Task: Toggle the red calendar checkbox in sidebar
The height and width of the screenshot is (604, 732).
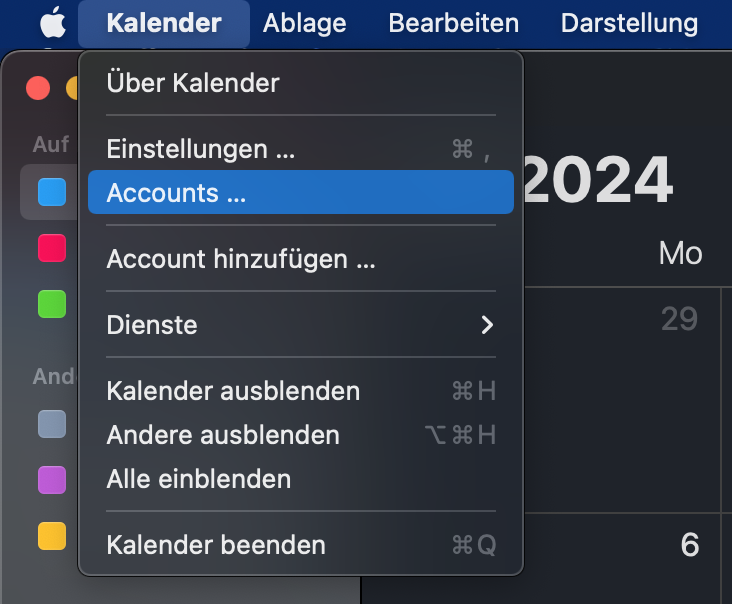Action: pyautogui.click(x=52, y=248)
